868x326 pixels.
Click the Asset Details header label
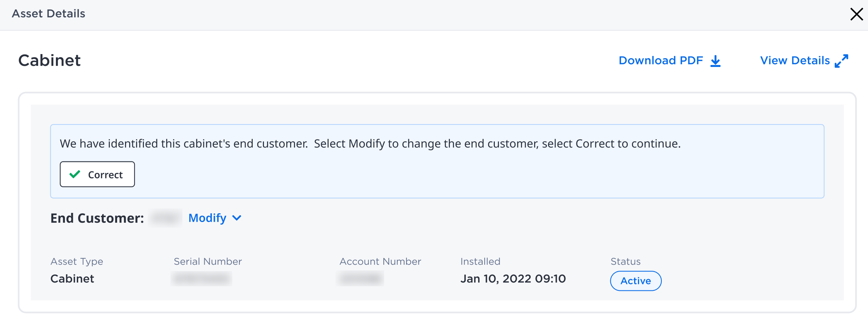coord(48,14)
